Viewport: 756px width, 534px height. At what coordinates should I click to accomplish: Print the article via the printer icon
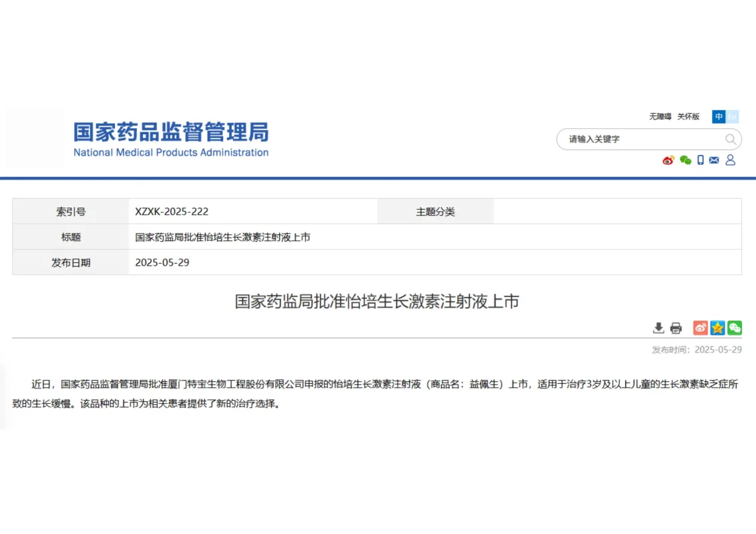(x=676, y=328)
